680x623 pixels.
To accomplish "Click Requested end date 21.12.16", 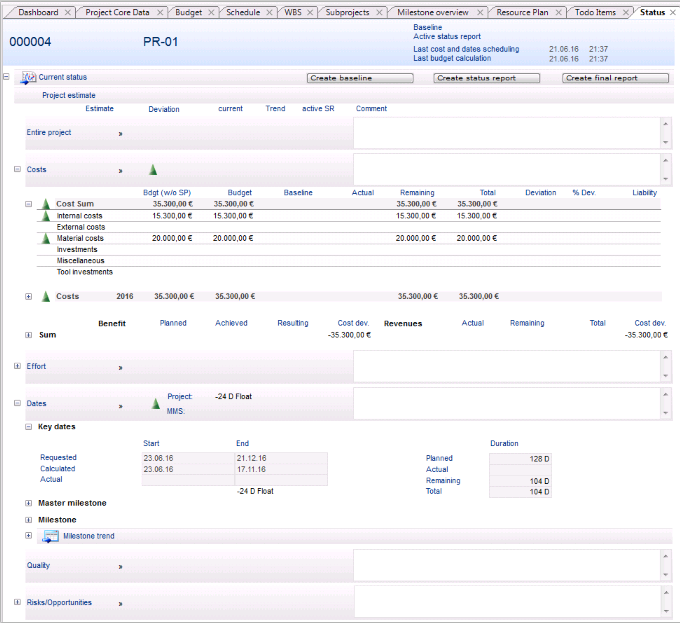I will [x=281, y=458].
